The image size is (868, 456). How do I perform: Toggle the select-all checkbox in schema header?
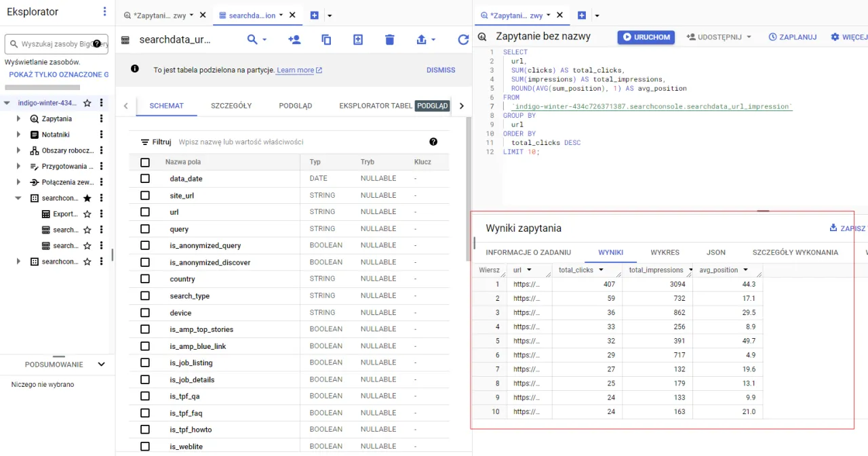145,161
